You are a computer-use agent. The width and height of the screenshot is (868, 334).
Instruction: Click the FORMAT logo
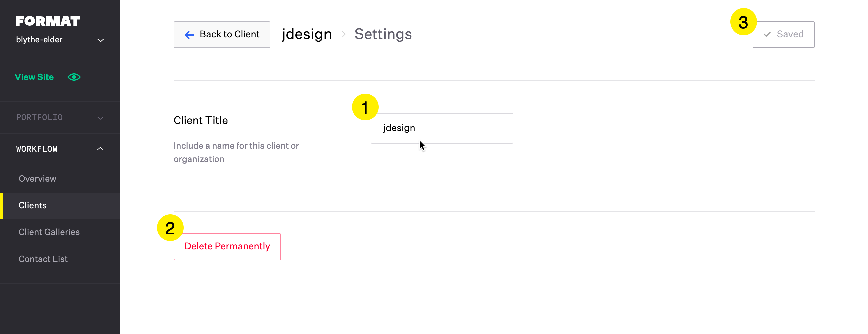point(48,21)
